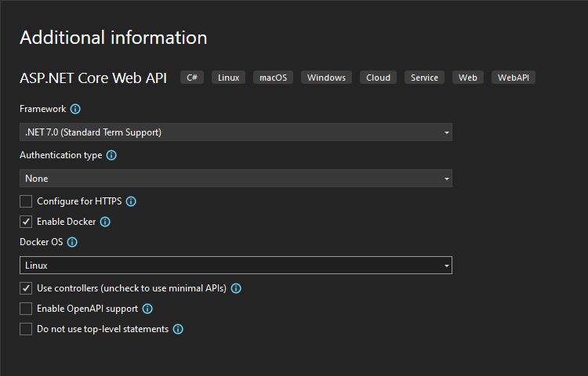Click the Enable Docker info icon
588x376 pixels.
click(x=105, y=222)
